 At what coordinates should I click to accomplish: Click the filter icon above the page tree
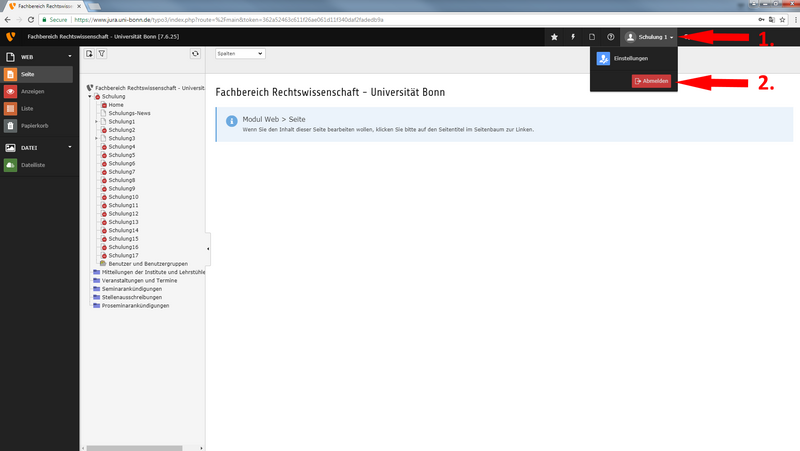click(x=102, y=54)
